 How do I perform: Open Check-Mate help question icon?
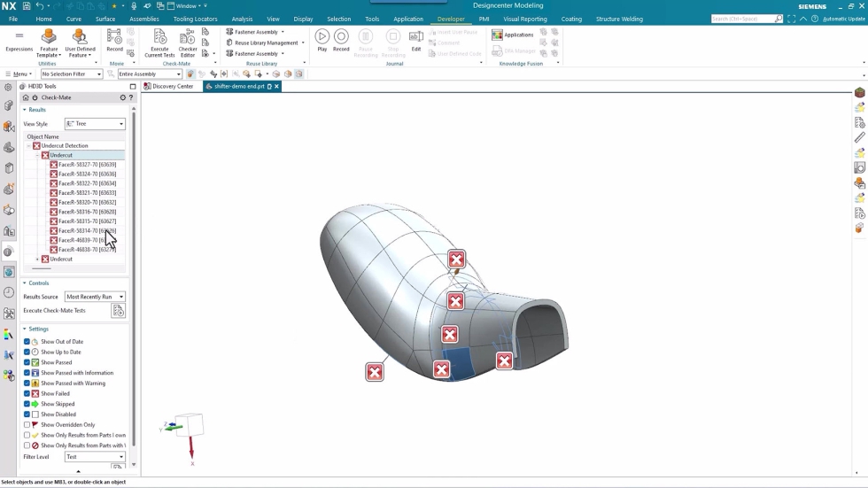click(131, 97)
